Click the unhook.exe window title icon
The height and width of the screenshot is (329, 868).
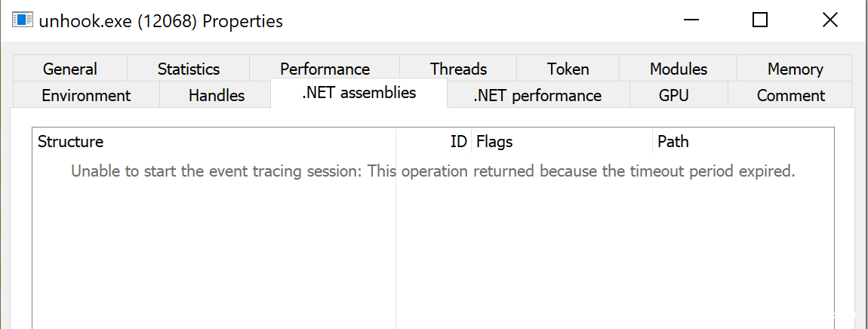(21, 21)
